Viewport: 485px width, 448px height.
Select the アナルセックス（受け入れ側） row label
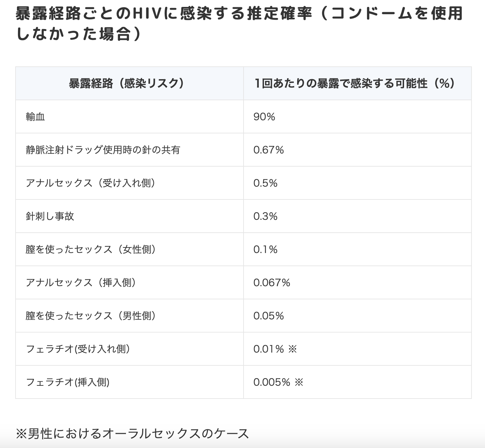tap(91, 183)
